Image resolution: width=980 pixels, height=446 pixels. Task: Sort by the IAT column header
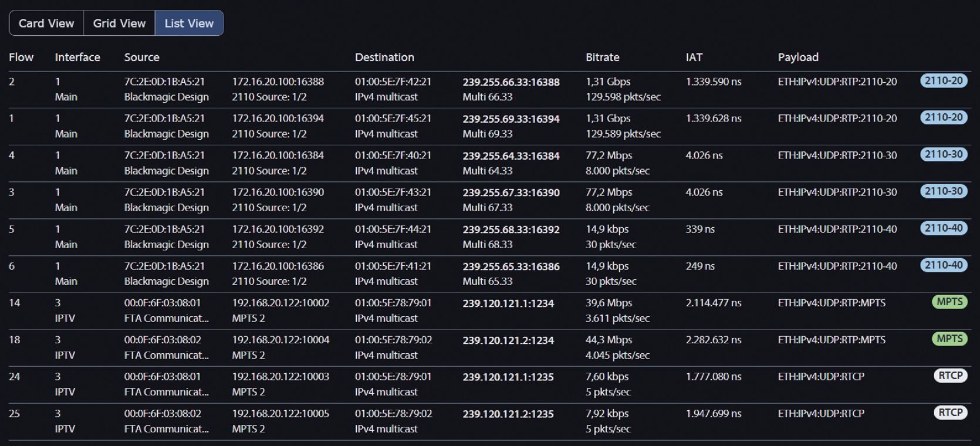pyautogui.click(x=694, y=58)
